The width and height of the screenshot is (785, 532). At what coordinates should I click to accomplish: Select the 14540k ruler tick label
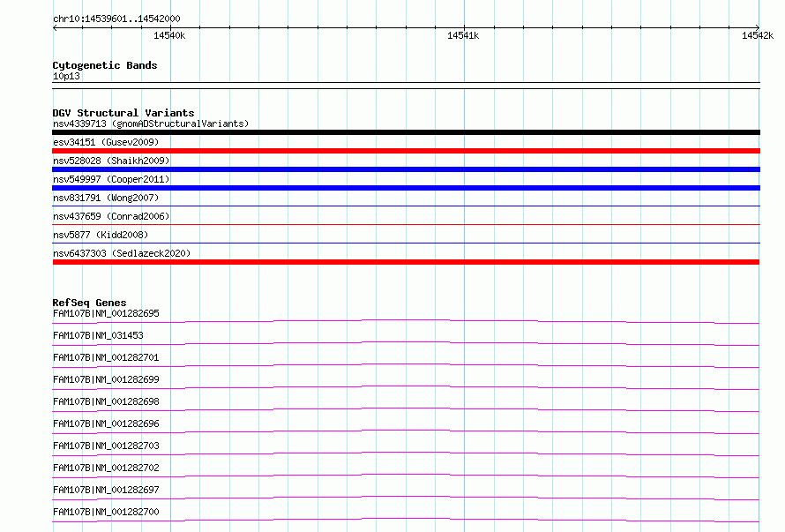pos(169,35)
